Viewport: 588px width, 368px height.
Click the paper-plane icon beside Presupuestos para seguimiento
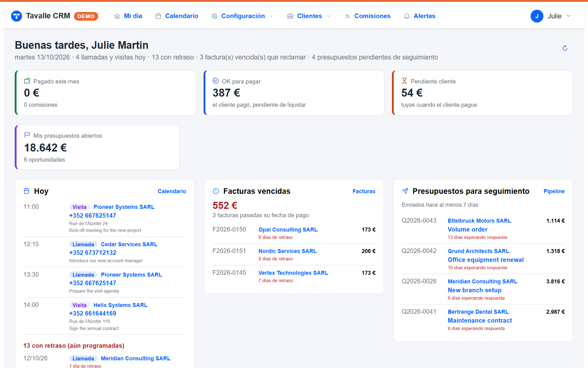coord(405,191)
